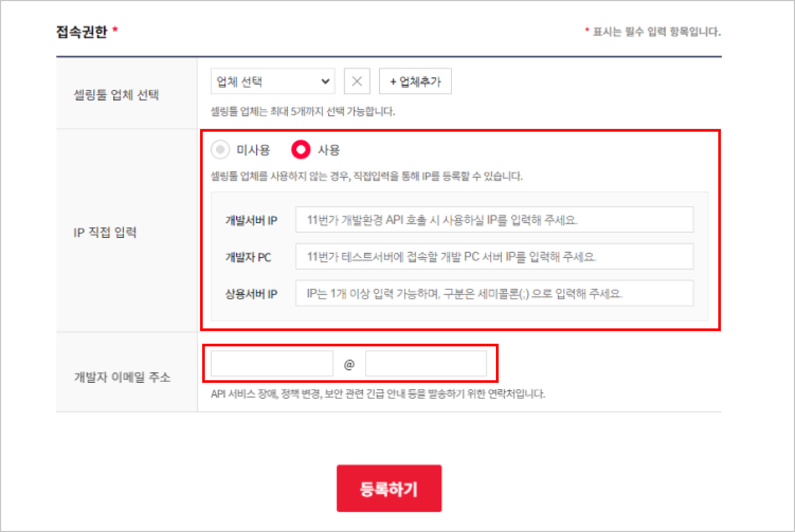Click the @ symbol between the email fields
Viewport: 795px width, 532px height.
coord(349,364)
